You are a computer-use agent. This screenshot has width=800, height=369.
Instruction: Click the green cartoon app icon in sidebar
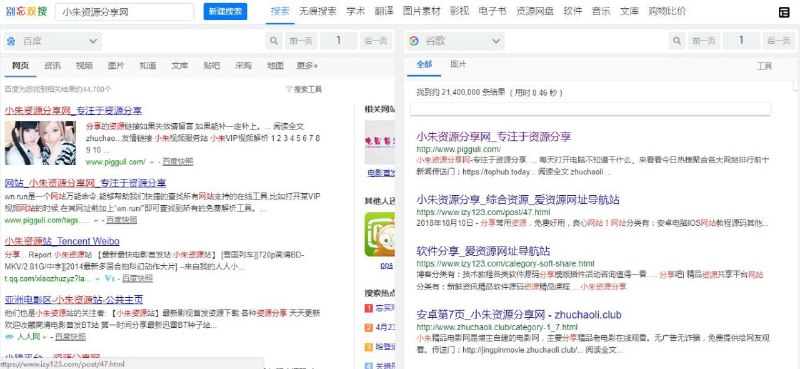[380, 235]
